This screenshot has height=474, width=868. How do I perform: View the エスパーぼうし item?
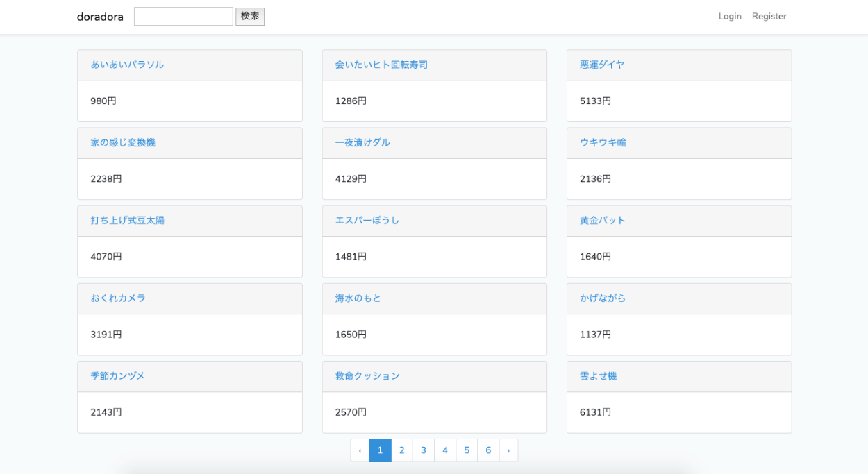coord(367,220)
